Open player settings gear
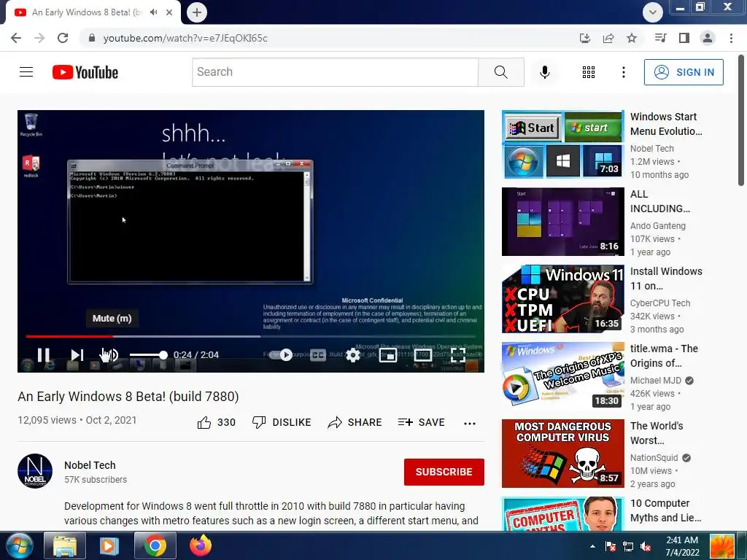The height and width of the screenshot is (560, 747). pyautogui.click(x=352, y=355)
